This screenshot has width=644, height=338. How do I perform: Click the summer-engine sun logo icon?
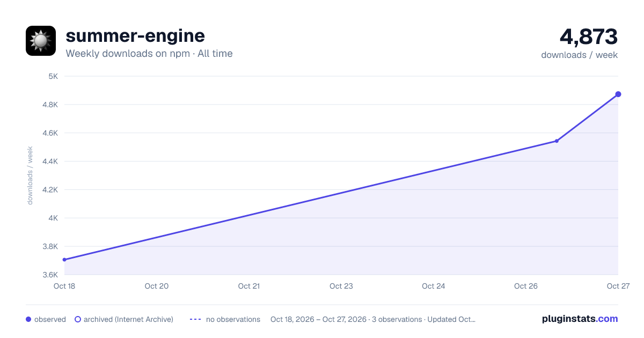(x=41, y=41)
